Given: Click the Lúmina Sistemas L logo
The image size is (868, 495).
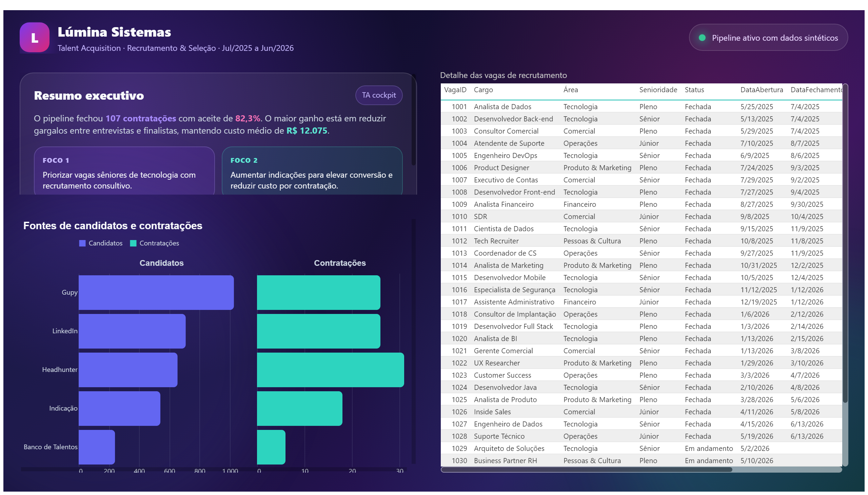Looking at the screenshot, I should click(34, 37).
